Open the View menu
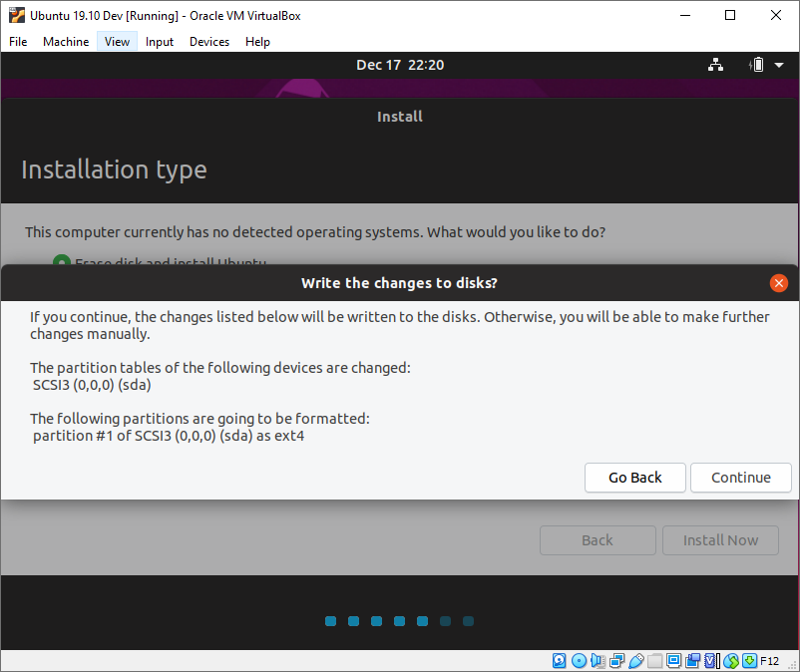The width and height of the screenshot is (800, 672). click(117, 41)
